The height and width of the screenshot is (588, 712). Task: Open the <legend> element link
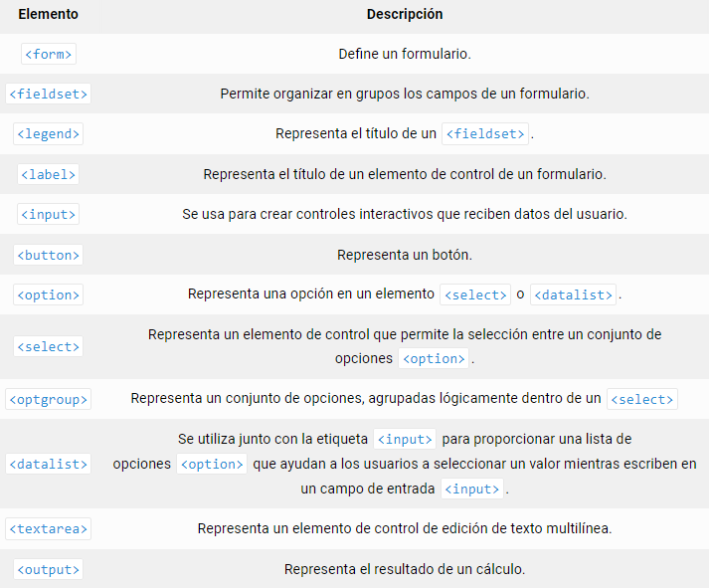tap(48, 133)
